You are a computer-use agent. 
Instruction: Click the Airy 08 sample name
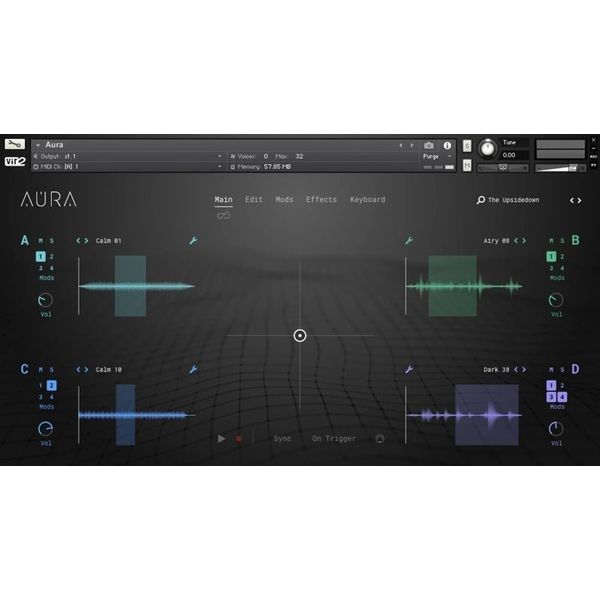(x=496, y=241)
